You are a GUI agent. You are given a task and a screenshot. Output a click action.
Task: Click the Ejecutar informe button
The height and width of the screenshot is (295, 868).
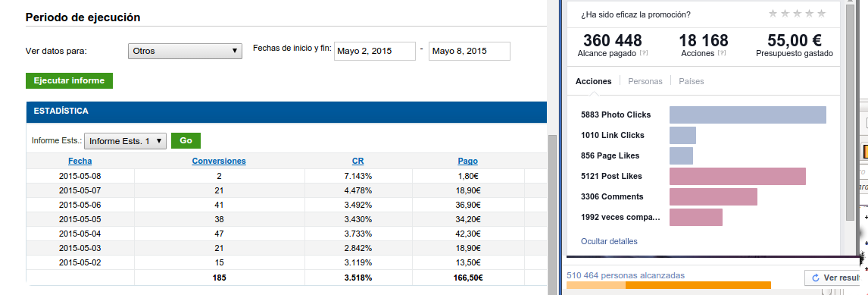(69, 80)
